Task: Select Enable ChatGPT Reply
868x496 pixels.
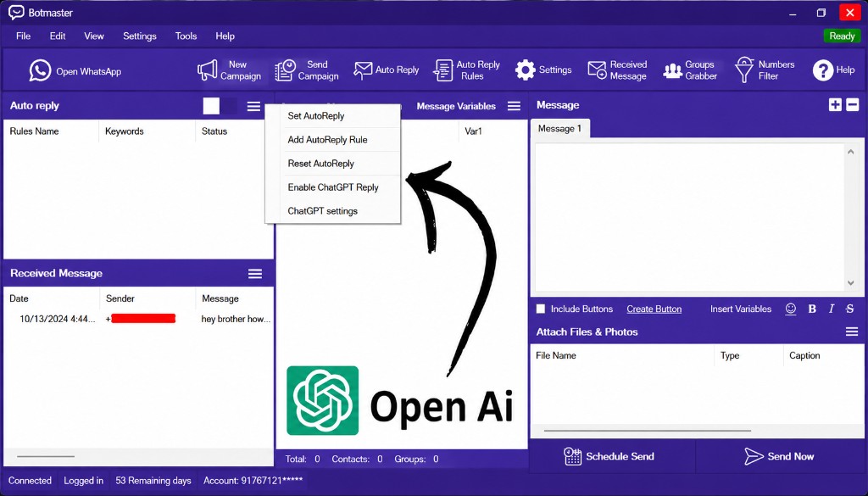Action: 332,187
